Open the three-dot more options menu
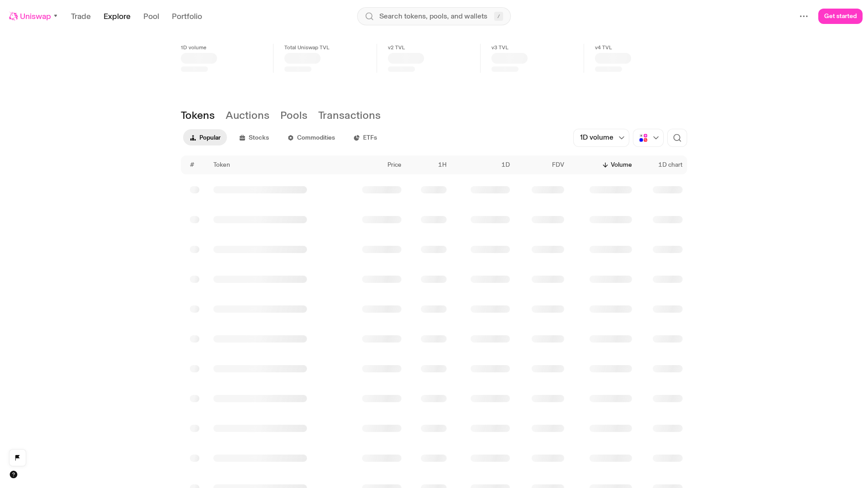Image resolution: width=868 pixels, height=488 pixels. (804, 16)
